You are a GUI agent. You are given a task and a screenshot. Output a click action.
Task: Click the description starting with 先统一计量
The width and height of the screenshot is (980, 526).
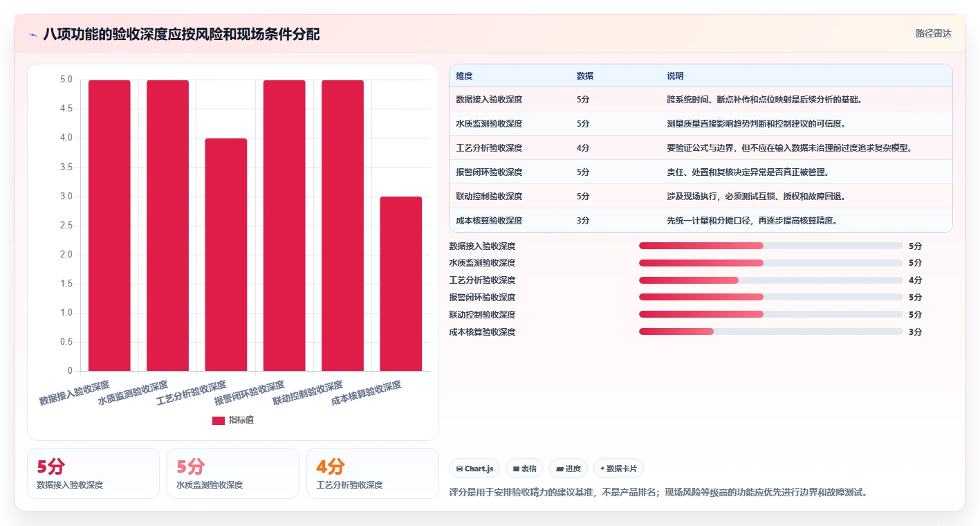click(x=752, y=221)
